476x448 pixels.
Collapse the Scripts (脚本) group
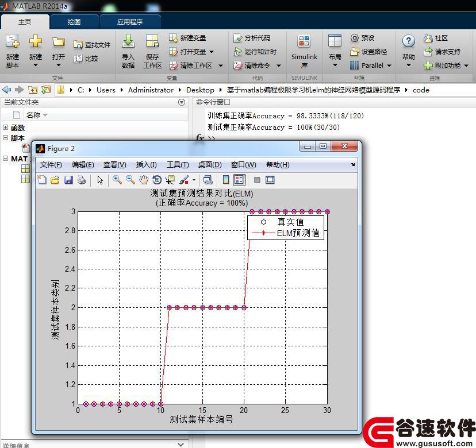pos(6,137)
